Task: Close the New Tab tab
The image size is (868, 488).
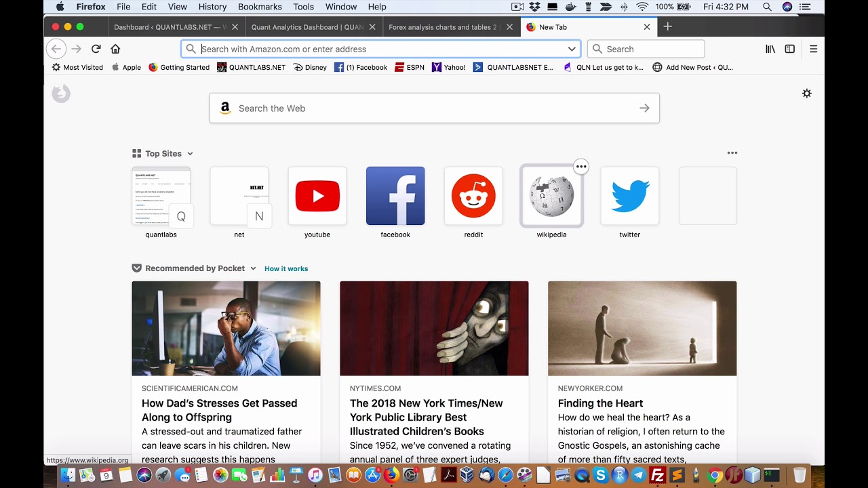Action: [x=647, y=27]
